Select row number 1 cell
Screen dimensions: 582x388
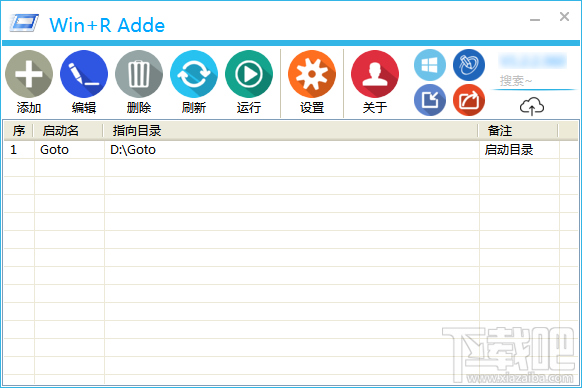19,150
